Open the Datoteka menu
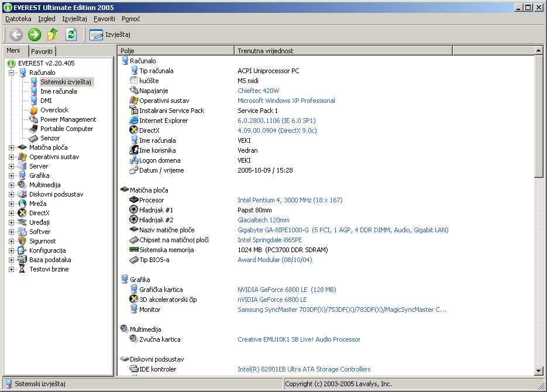This screenshot has height=392, width=547. (18, 19)
